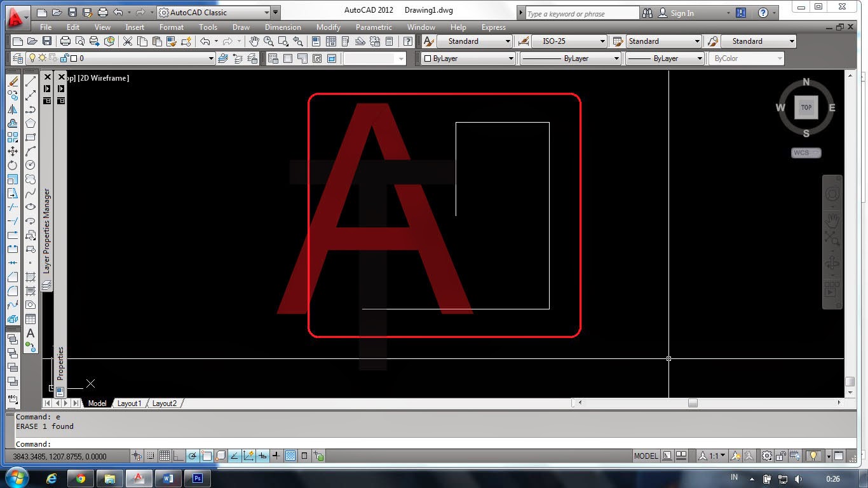Open the annotation scale 1:1 dropdown

click(x=712, y=456)
